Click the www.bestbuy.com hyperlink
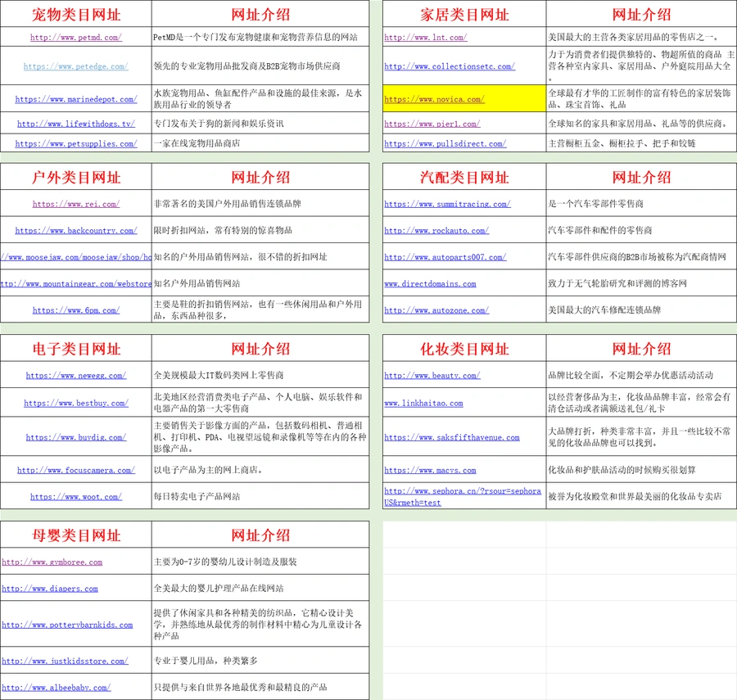The image size is (737, 700). point(75,403)
